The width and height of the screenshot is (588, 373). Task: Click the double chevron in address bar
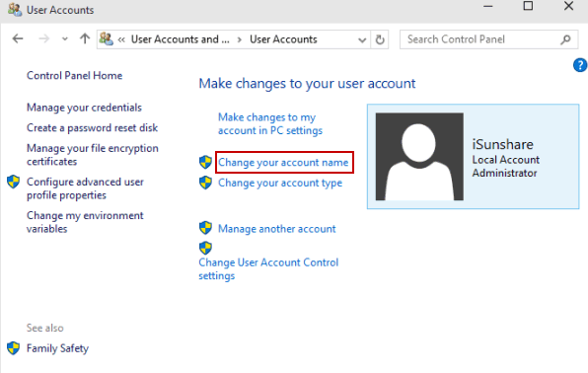point(121,39)
